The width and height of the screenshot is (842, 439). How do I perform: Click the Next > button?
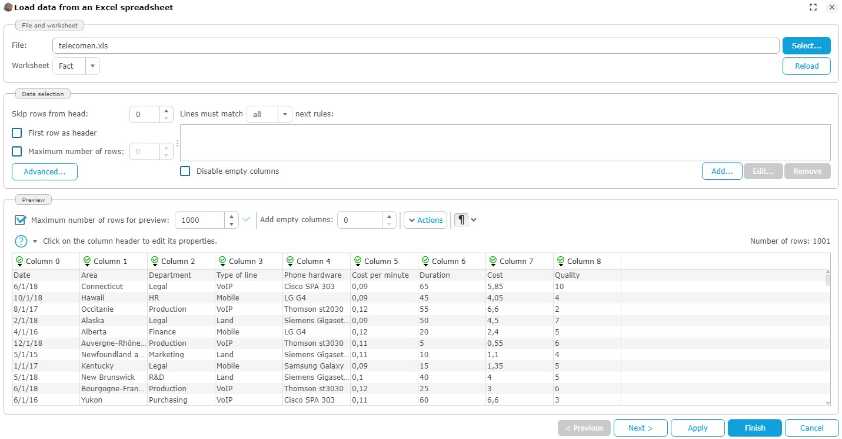click(640, 427)
